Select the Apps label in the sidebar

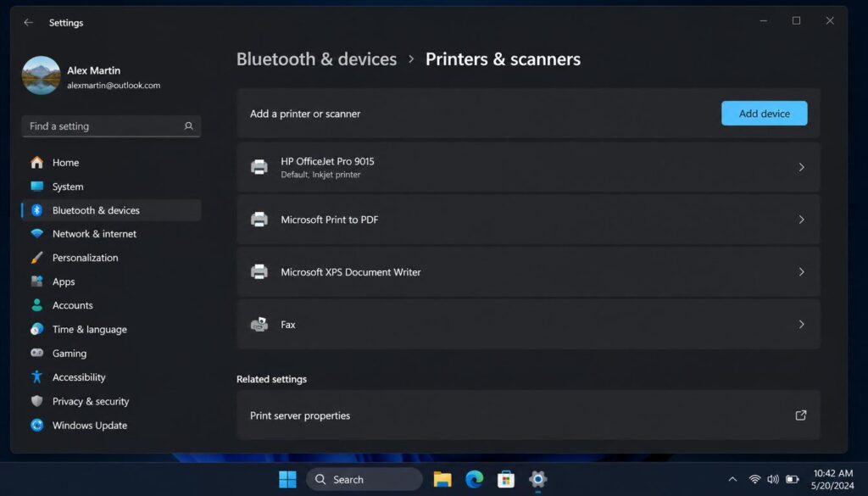tap(64, 281)
